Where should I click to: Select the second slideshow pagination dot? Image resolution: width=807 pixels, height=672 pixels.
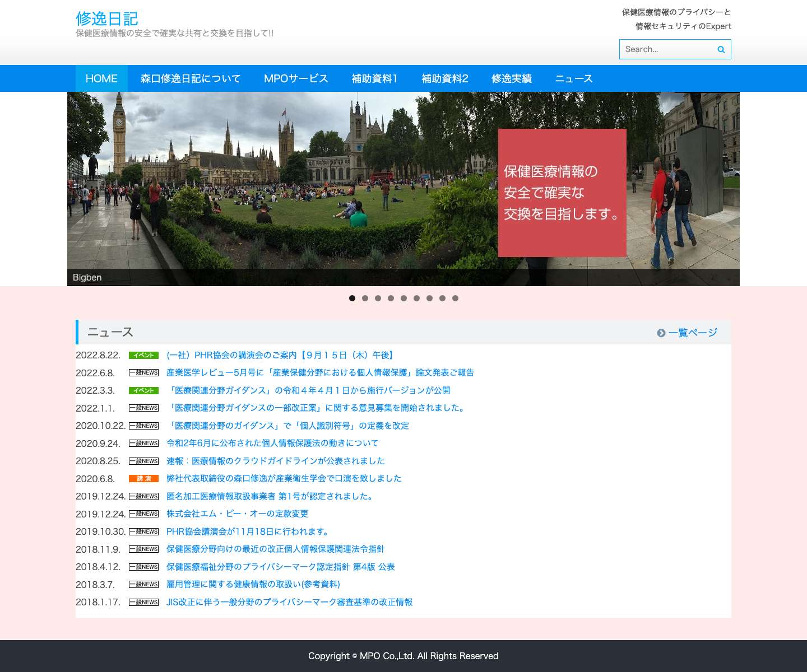[365, 298]
